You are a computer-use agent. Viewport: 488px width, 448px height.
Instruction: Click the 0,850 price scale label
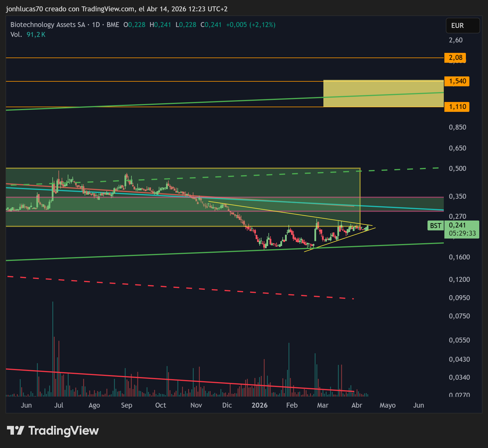tap(457, 127)
